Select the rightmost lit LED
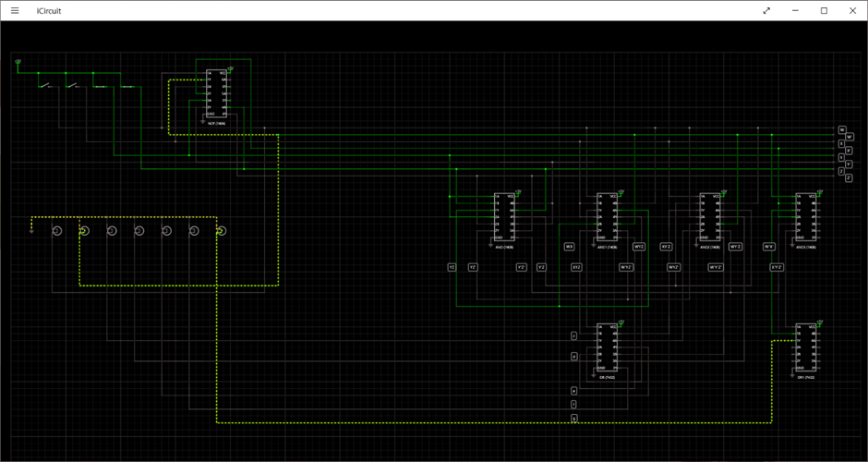The width and height of the screenshot is (868, 462). [x=222, y=230]
